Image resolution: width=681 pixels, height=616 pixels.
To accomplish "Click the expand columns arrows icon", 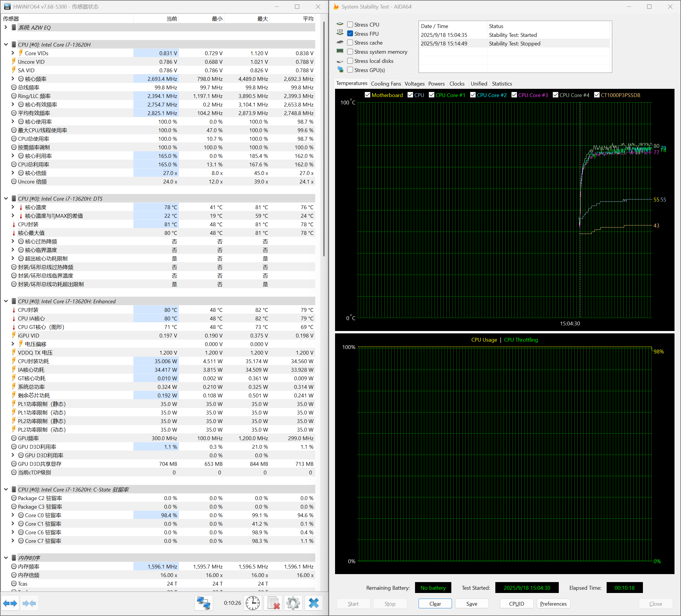I will [10, 604].
